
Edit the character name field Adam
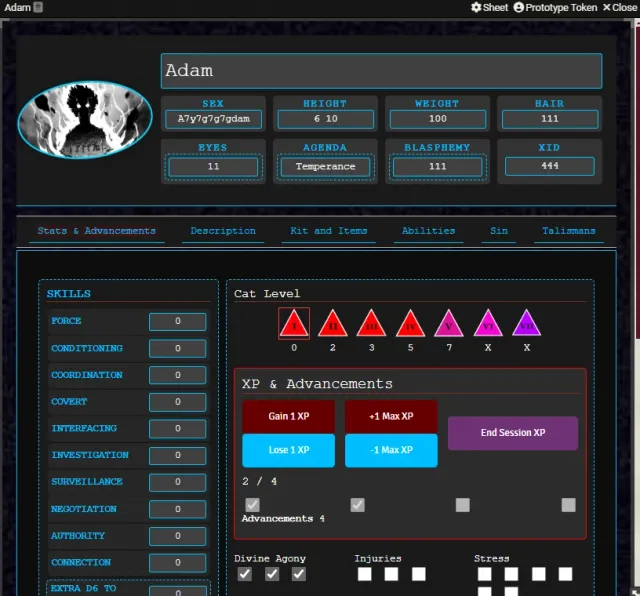pos(382,71)
